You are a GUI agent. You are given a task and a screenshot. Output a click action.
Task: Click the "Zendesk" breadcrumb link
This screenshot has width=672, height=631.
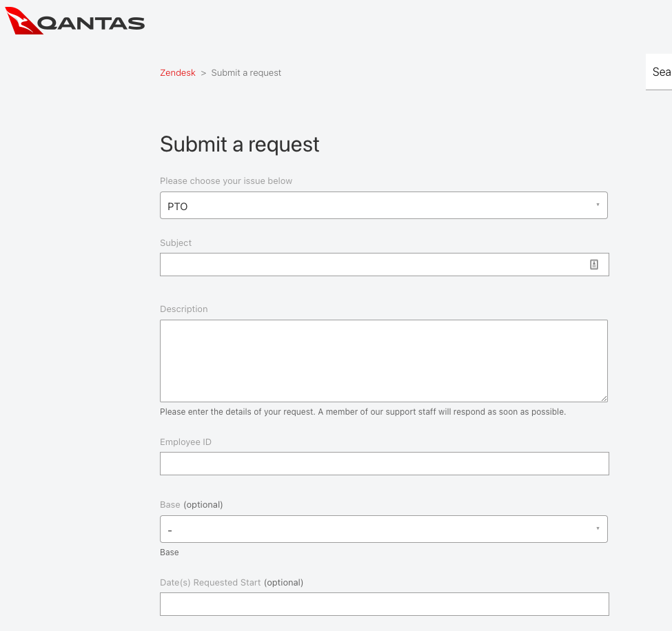[178, 72]
